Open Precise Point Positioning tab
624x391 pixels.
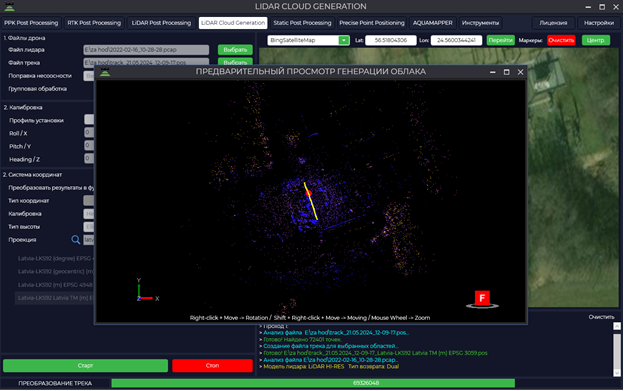pos(372,23)
